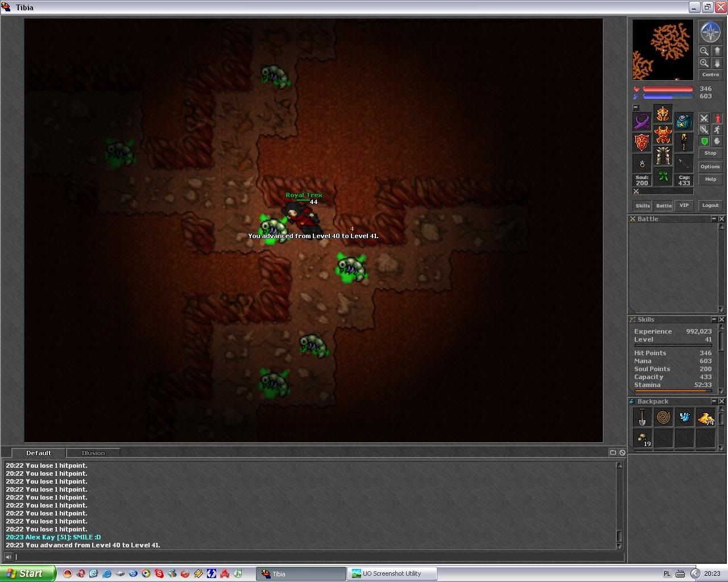Viewport: 728px width, 582px height.
Task: Click the chat console scrollbar down arrow
Action: pyautogui.click(x=619, y=546)
